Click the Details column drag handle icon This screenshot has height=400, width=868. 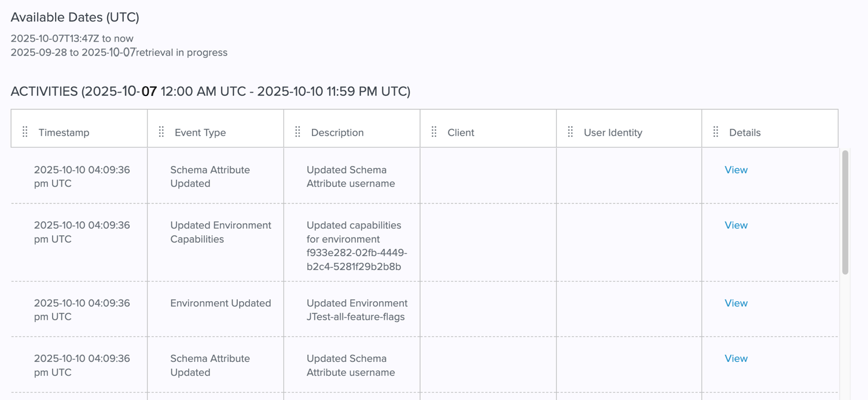coord(716,131)
